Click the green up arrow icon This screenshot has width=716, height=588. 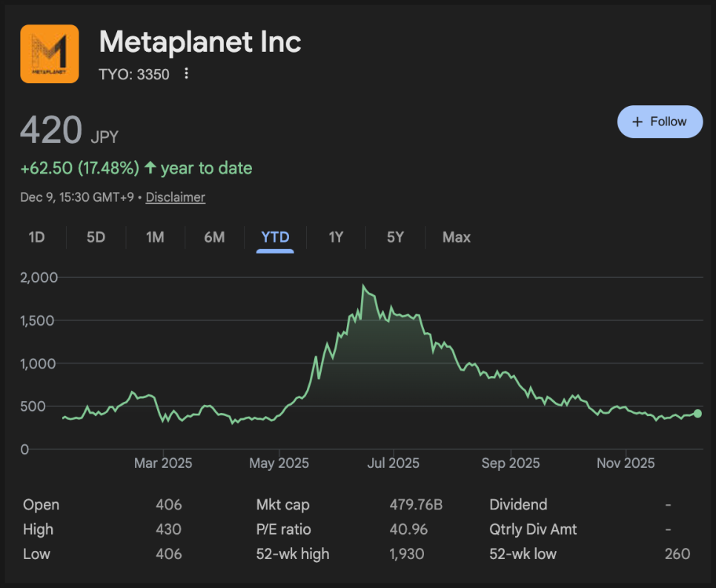click(x=150, y=168)
